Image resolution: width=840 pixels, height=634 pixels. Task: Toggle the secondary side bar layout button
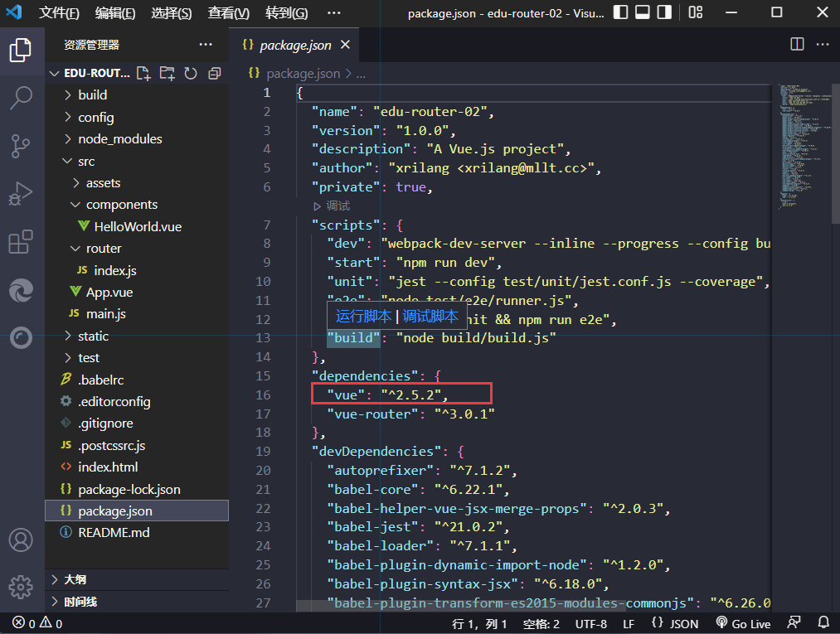[664, 13]
